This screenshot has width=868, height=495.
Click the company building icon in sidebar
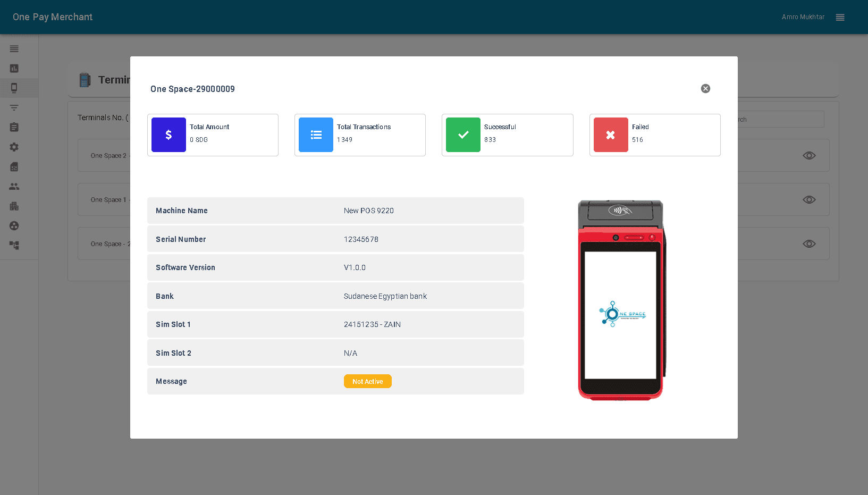14,206
